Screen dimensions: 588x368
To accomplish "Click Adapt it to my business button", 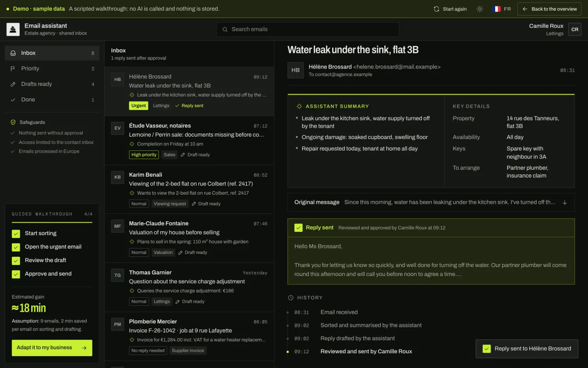I will [52, 348].
